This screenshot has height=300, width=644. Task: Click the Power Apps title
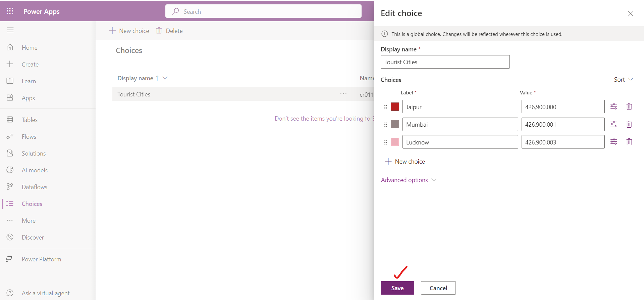(x=42, y=11)
